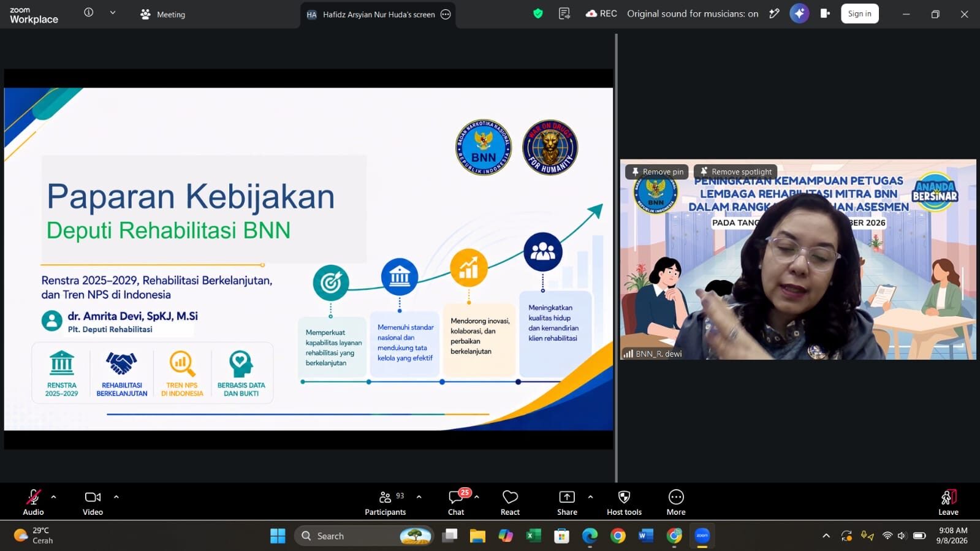This screenshot has width=980, height=551.
Task: Expand share options chevron
Action: pos(590,497)
